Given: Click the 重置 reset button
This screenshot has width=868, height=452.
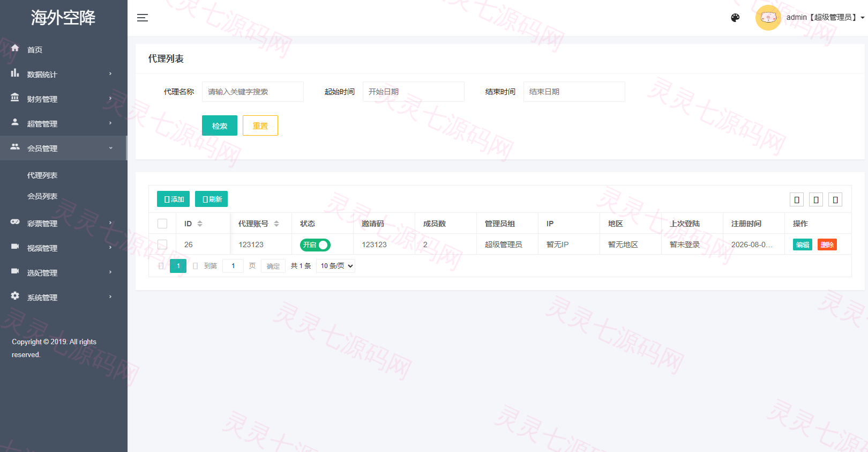Looking at the screenshot, I should click(260, 125).
